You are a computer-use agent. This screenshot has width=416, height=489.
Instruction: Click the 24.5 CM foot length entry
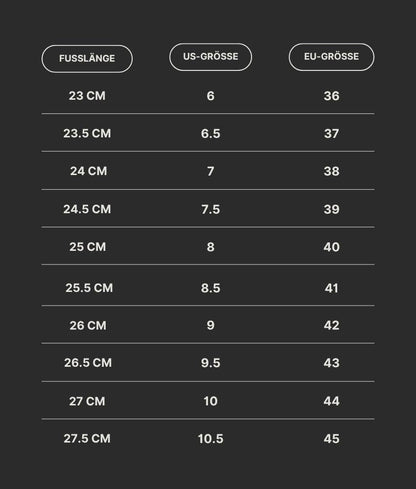click(87, 209)
